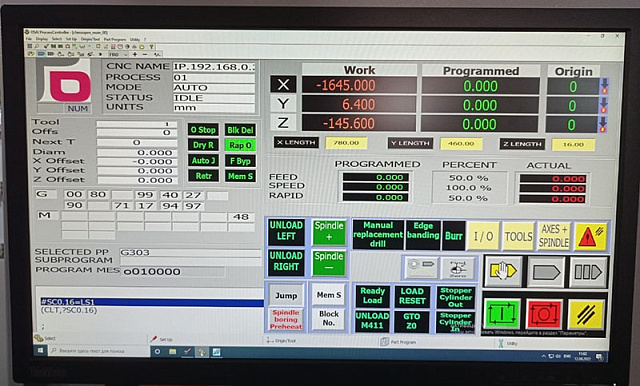Toggle the O Stop option

click(x=203, y=130)
